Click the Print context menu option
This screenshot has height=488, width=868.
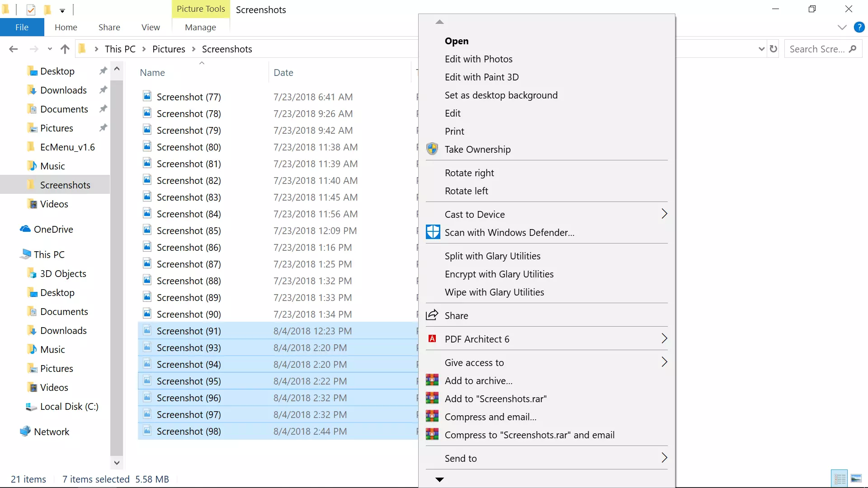click(455, 131)
